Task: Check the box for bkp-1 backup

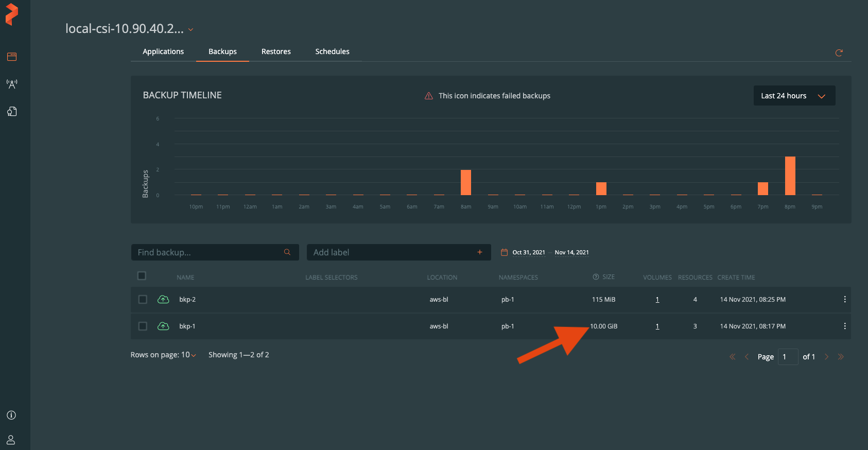Action: coord(143,326)
